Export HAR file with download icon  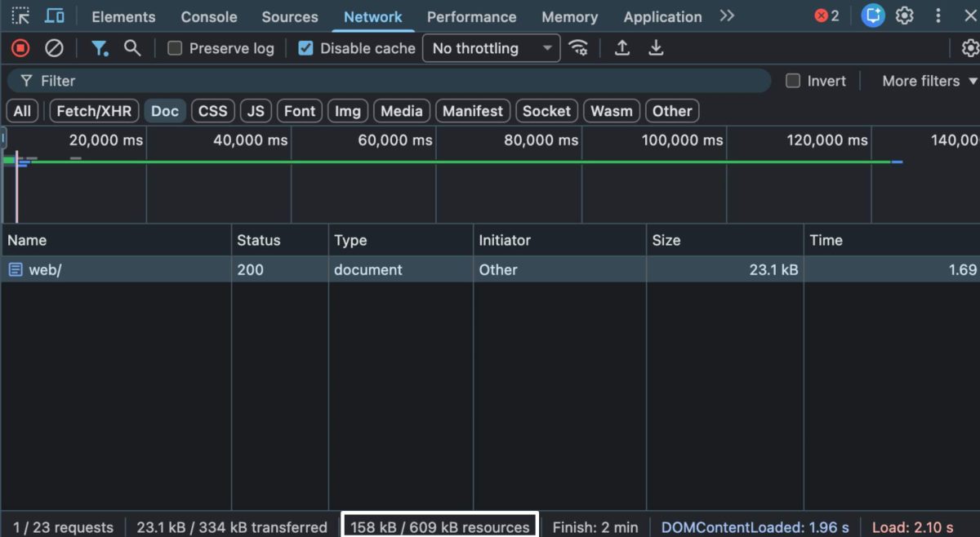656,48
